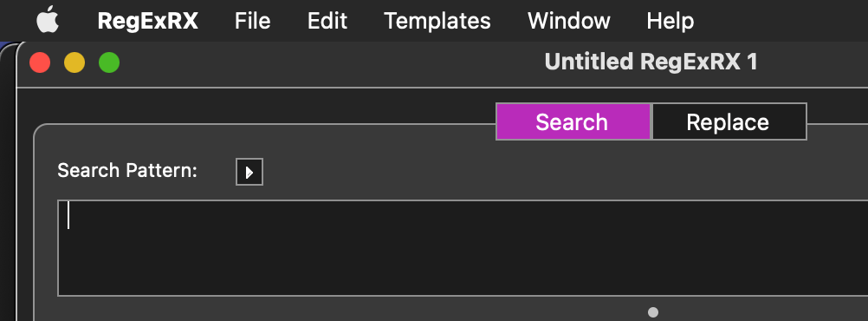Screen dimensions: 868x321
Task: Open the Templates menu
Action: click(x=437, y=21)
